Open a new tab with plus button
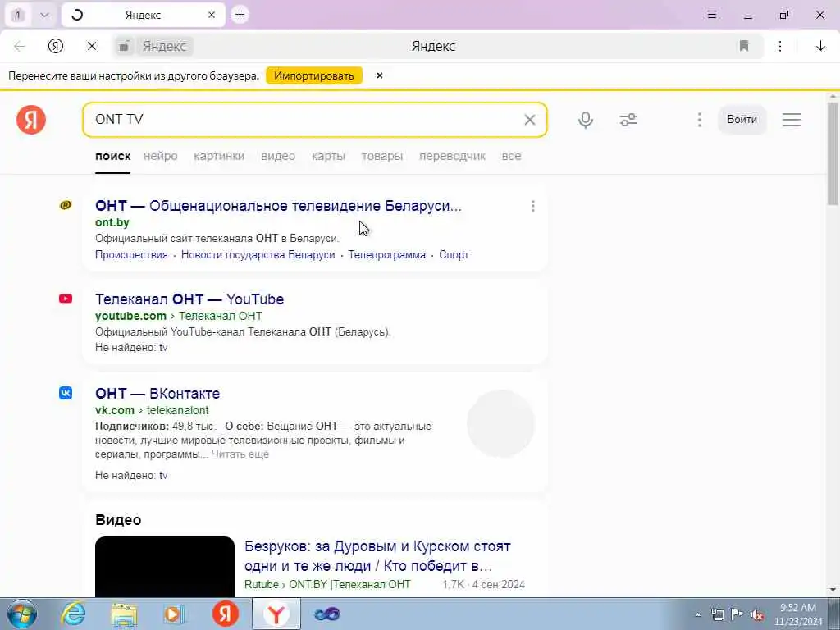This screenshot has width=840, height=630. click(x=240, y=15)
